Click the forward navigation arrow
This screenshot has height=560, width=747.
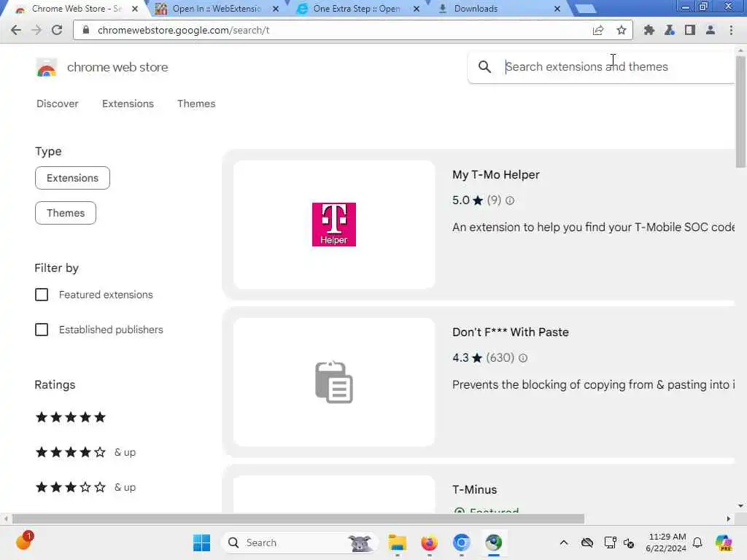36,30
